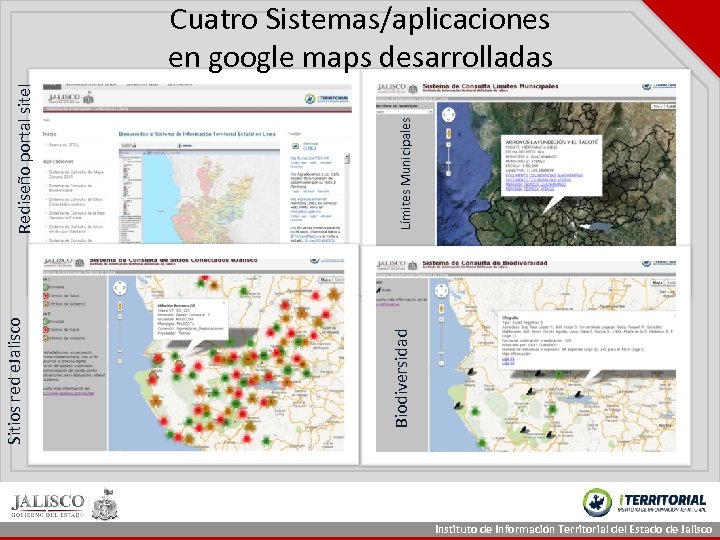Select Mapa view on the eJalisco sites map
The height and width of the screenshot is (540, 720).
point(326,279)
